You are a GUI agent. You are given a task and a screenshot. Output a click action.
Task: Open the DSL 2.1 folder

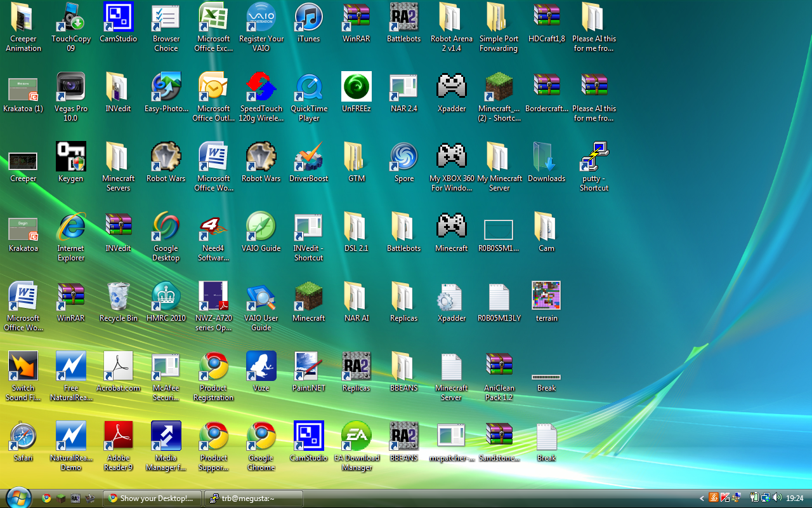[357, 227]
